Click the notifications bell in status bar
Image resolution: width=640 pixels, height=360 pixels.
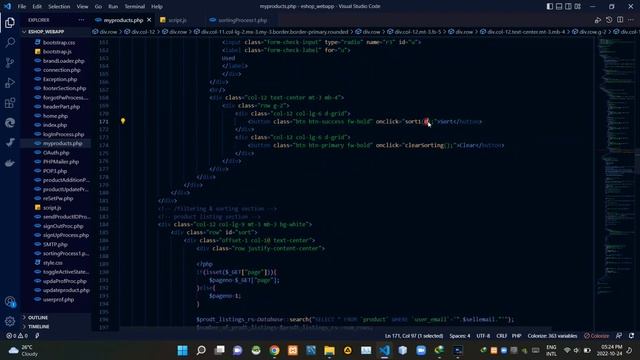(x=631, y=336)
